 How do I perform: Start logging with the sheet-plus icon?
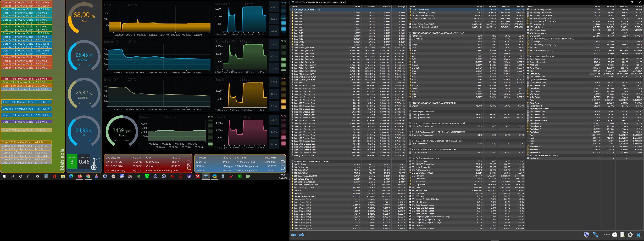[623, 235]
